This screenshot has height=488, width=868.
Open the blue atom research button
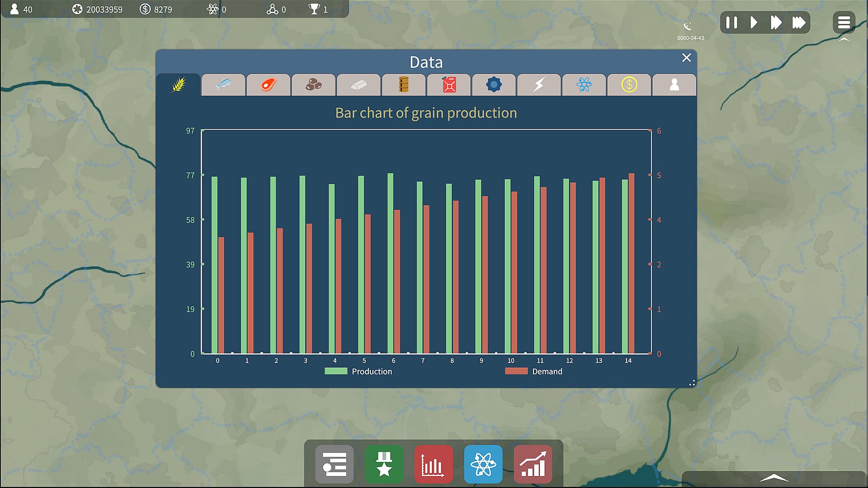pos(483,465)
